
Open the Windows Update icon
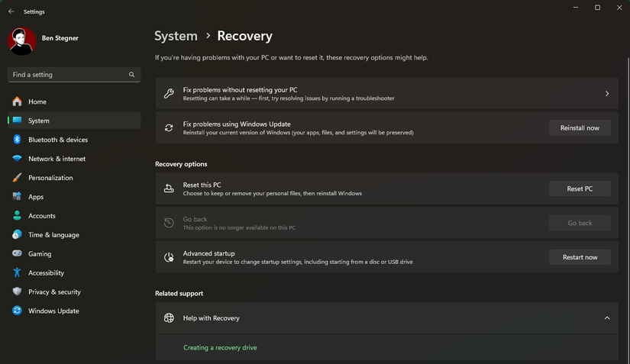pyautogui.click(x=17, y=311)
